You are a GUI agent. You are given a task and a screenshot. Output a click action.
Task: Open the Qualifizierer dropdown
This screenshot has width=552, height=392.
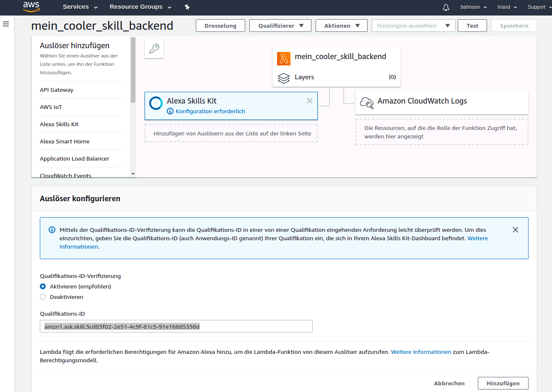280,25
